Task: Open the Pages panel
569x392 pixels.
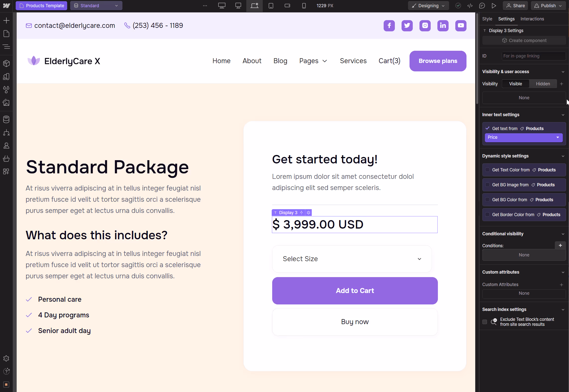Action: (x=6, y=34)
